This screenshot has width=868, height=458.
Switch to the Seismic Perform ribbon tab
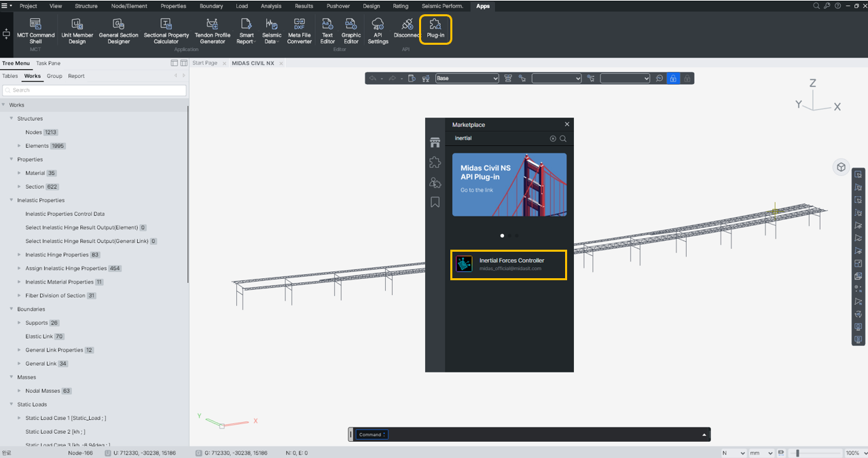coord(443,5)
